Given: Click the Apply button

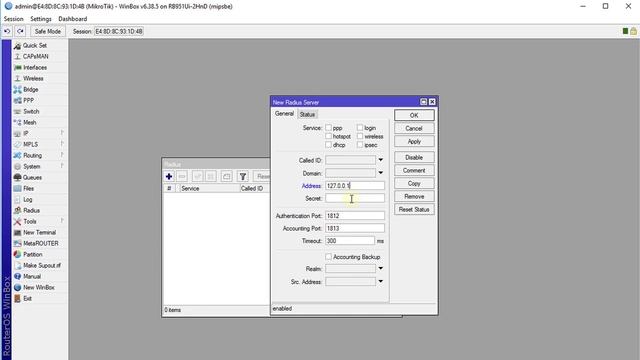Looking at the screenshot, I should click(x=414, y=141).
